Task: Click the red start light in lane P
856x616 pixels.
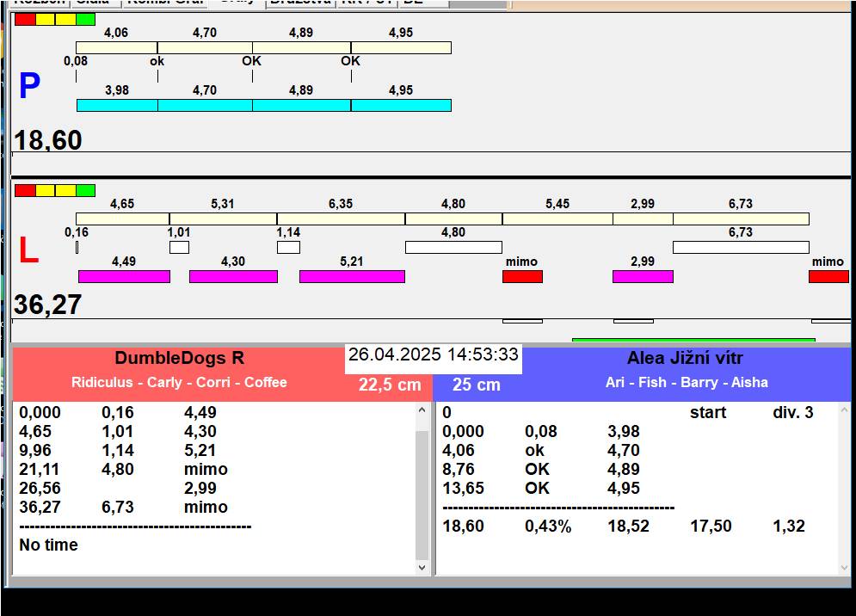Action: [25, 19]
